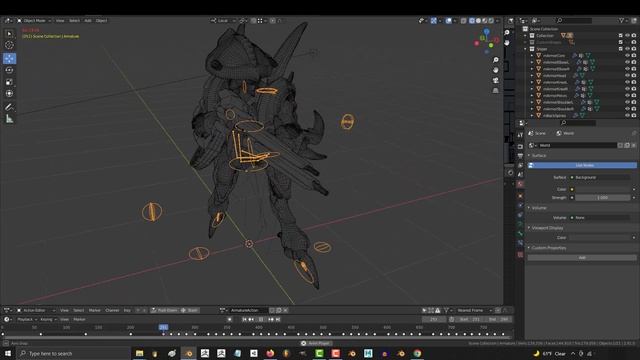Toggle the preview range clock icon
This screenshot has width=640, height=360.
(x=451, y=320)
